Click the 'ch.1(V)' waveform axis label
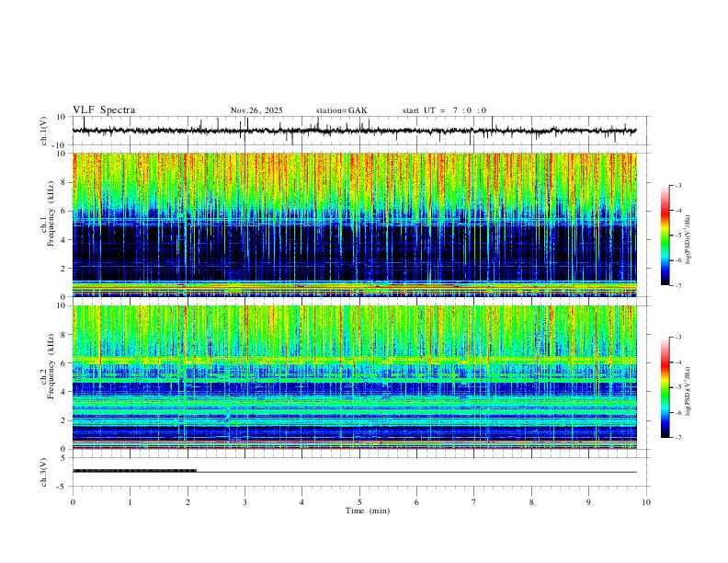 coord(44,131)
